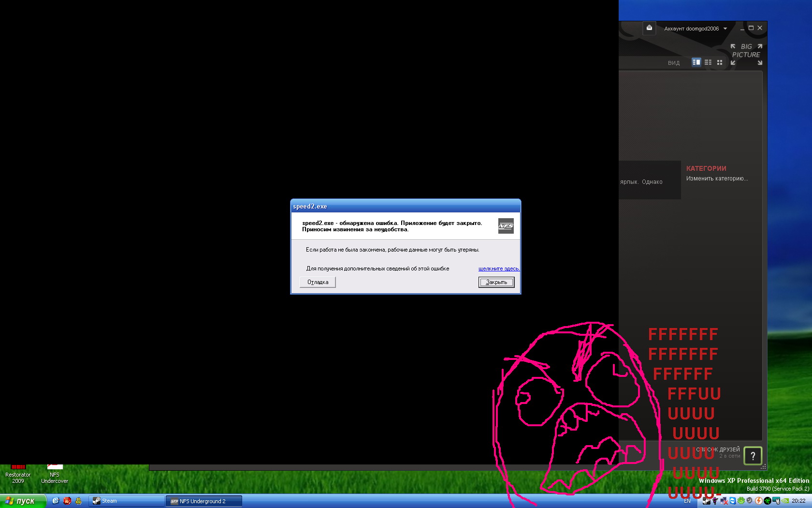Viewport: 812px width, 508px height.
Task: Open the пуск Start menu
Action: coord(22,501)
